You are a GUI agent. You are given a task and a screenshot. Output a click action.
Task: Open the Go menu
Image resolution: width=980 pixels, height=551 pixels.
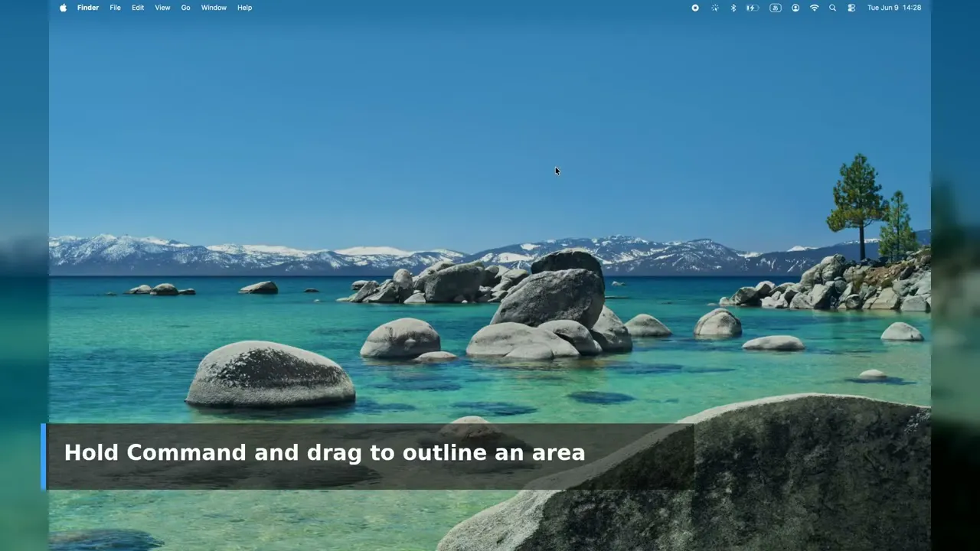click(185, 8)
